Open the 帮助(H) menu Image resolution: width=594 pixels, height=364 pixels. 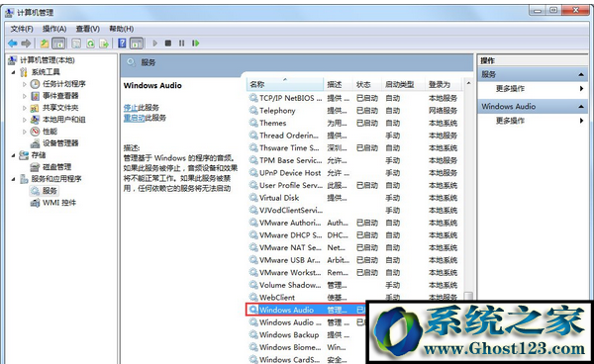click(121, 29)
